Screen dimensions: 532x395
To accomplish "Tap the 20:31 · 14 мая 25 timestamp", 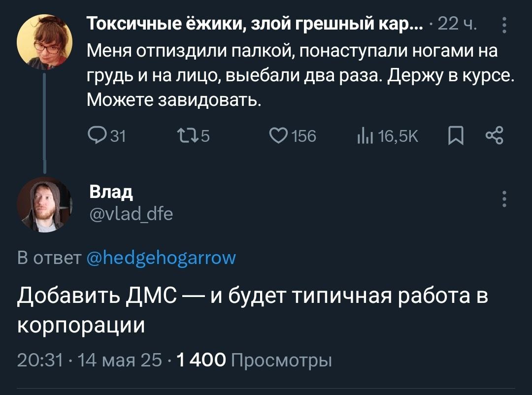I will pos(89,361).
